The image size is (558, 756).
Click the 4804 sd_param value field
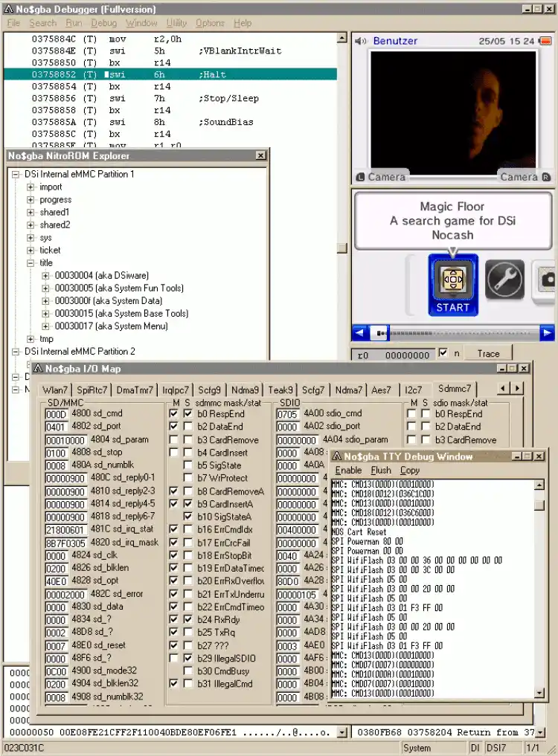pyautogui.click(x=65, y=440)
